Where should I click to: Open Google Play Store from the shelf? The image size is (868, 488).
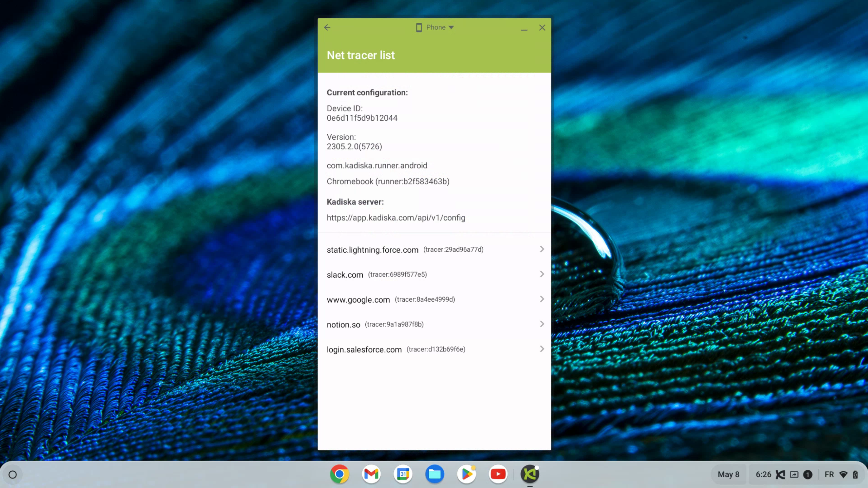[x=466, y=474]
